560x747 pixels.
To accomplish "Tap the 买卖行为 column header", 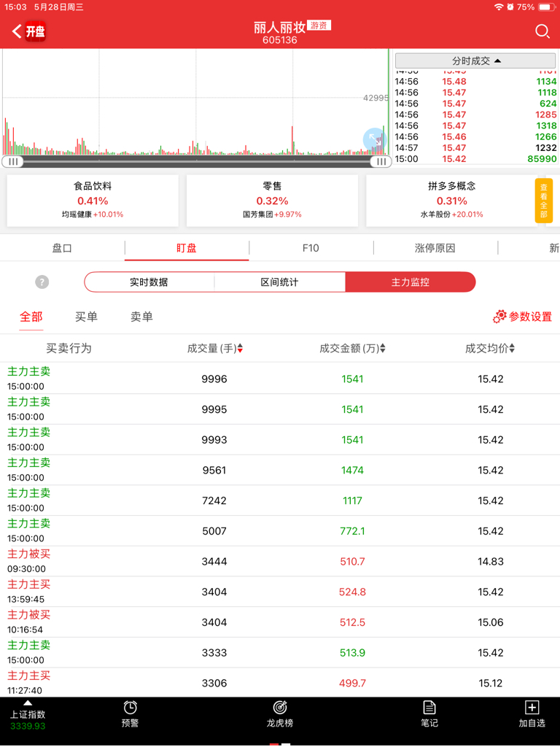I will (x=69, y=348).
